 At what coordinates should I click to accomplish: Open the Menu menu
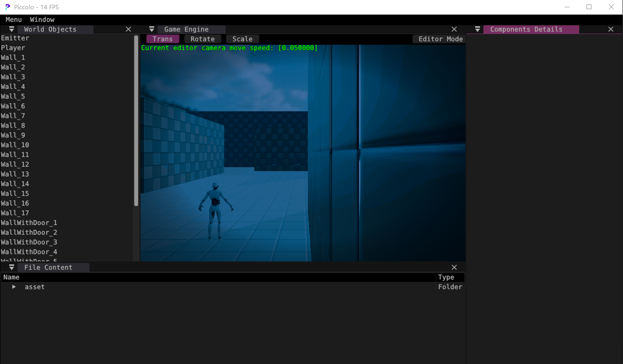(13, 19)
